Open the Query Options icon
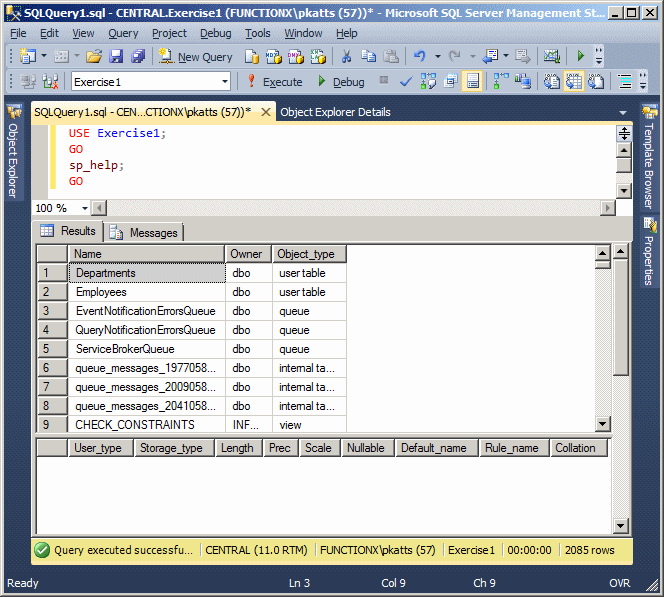The image size is (664, 597). tap(450, 81)
